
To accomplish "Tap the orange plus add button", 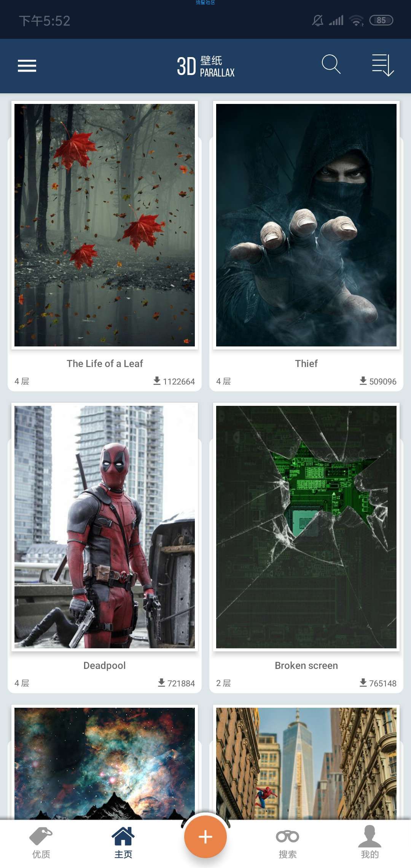I will pos(205,836).
